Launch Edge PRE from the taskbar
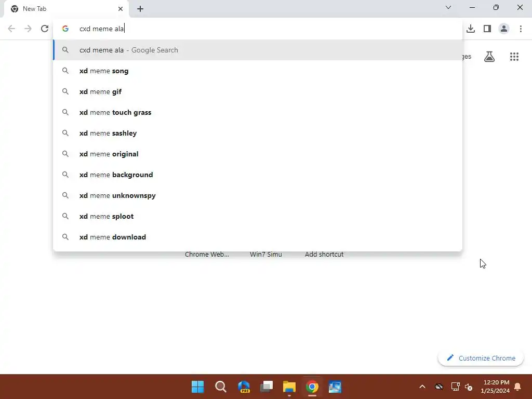The height and width of the screenshot is (399, 532). click(244, 387)
